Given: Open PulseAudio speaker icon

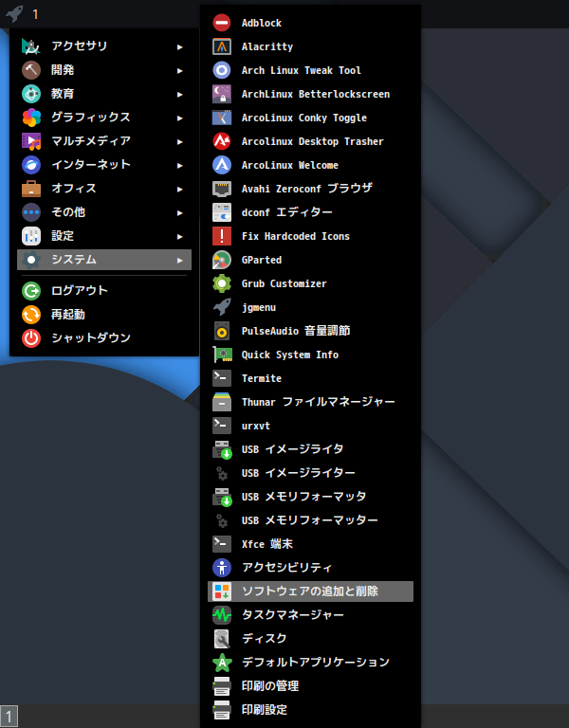Looking at the screenshot, I should (222, 331).
